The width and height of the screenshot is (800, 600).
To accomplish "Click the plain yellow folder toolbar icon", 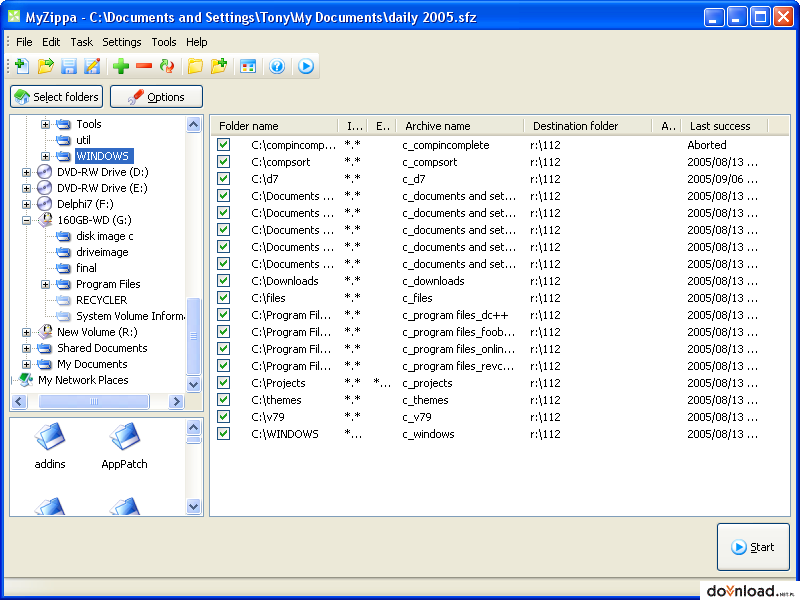I will 195,66.
